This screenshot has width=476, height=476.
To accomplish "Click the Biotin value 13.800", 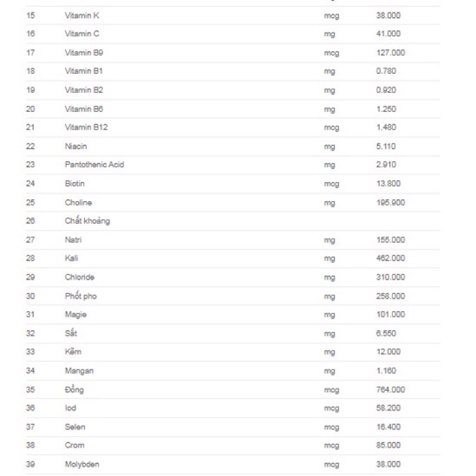I will coord(389,184).
